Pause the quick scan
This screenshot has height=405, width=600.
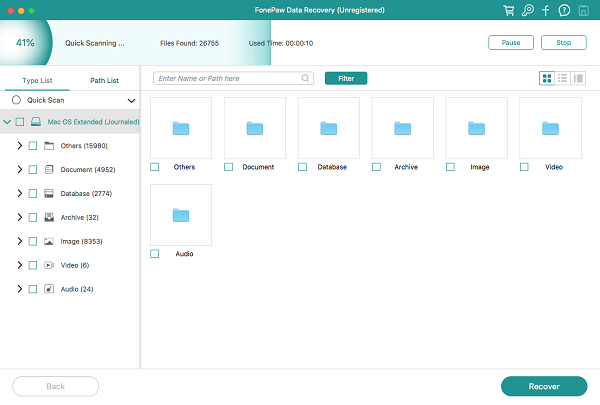pyautogui.click(x=511, y=42)
